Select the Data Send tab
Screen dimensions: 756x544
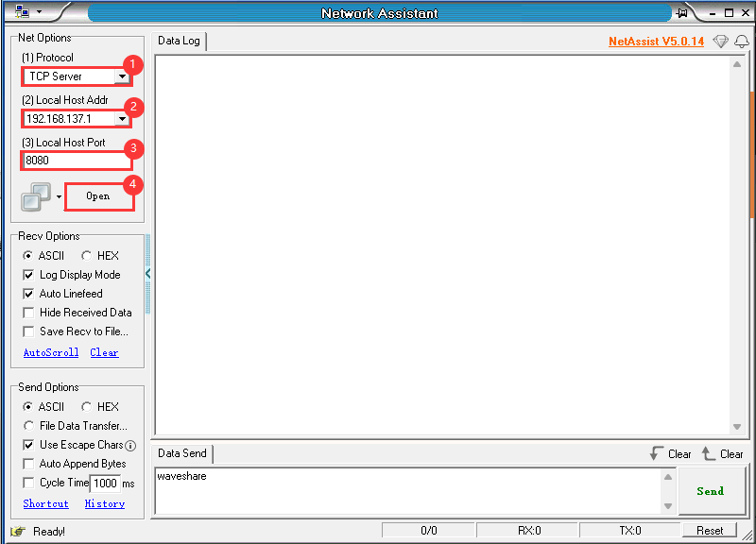[182, 453]
